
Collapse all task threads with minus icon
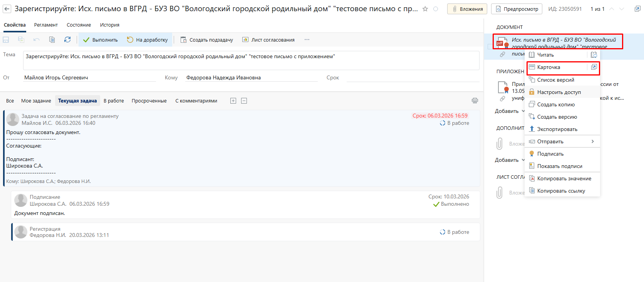(244, 101)
